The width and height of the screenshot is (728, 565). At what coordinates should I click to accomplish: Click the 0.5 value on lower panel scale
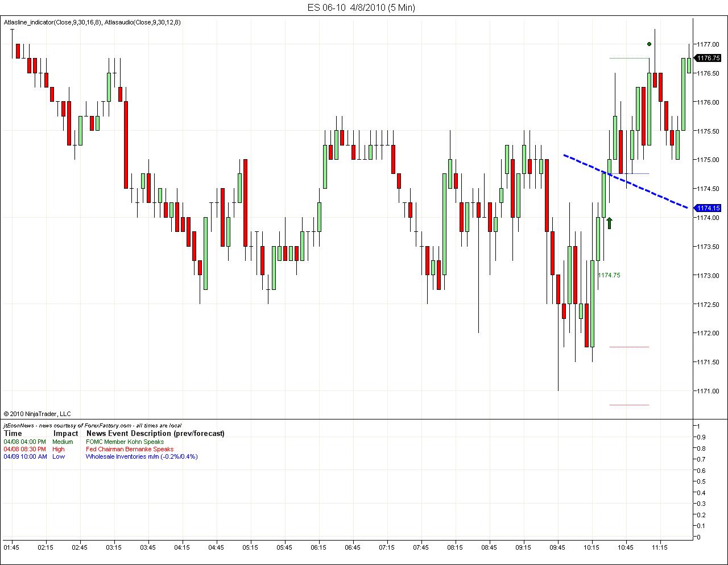pos(701,481)
